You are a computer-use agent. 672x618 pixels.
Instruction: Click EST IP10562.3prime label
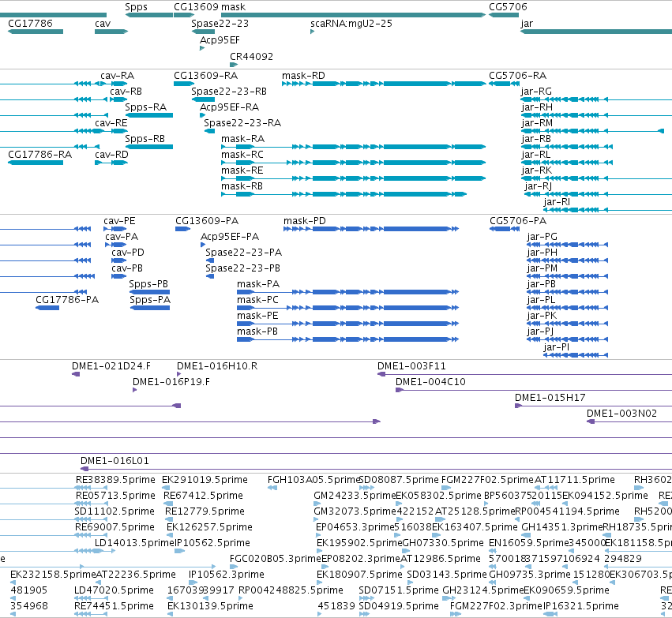click(227, 575)
